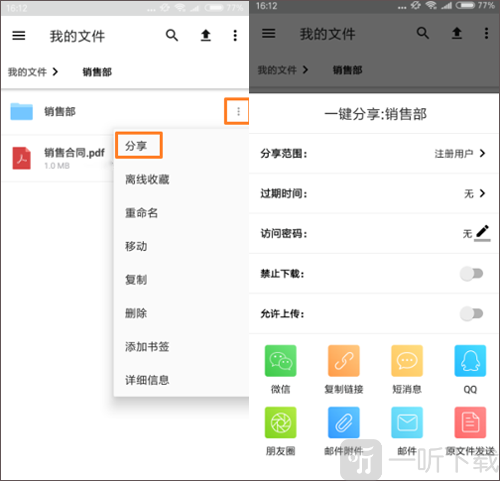Image resolution: width=500 pixels, height=481 pixels.
Task: Toggle the 禁止下载 switch
Action: tap(471, 274)
